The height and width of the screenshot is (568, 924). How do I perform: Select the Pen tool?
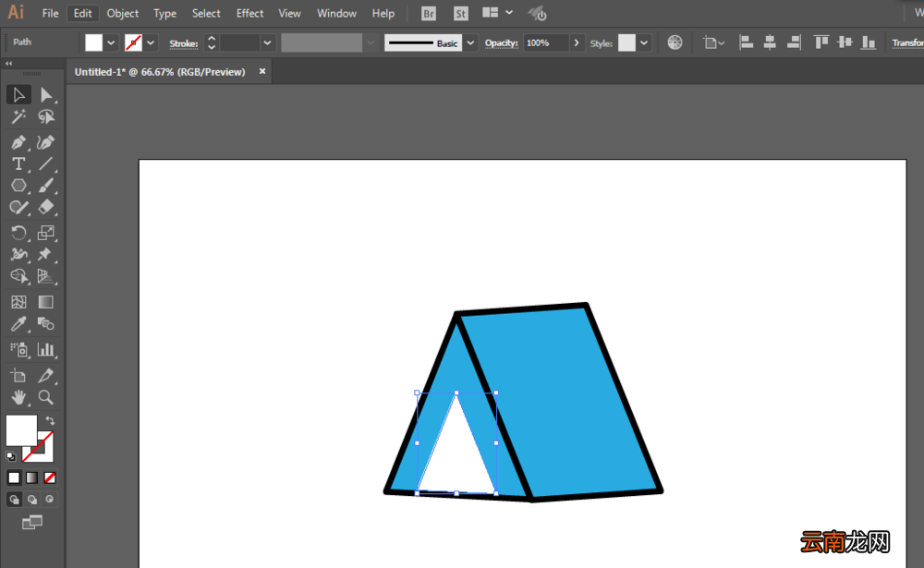[x=18, y=142]
